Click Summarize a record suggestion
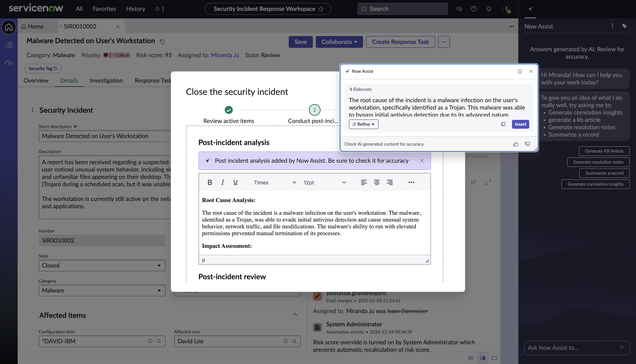This screenshot has width=636, height=364. click(604, 173)
